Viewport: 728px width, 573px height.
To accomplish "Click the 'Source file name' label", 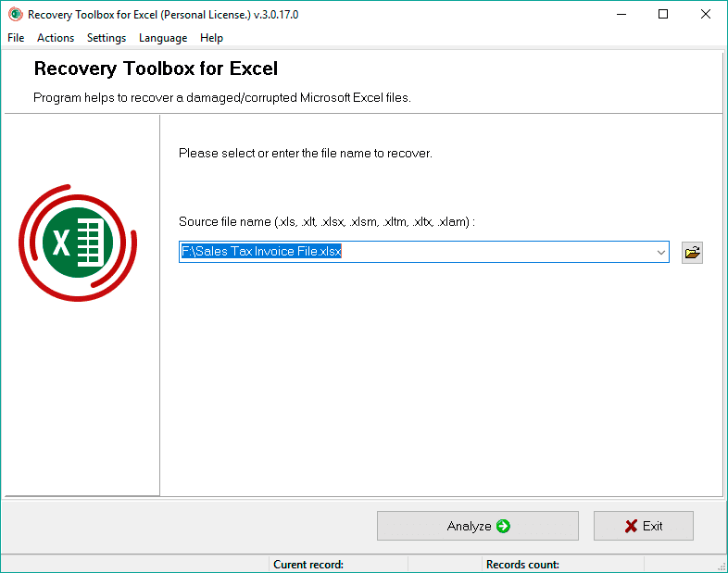I will point(326,222).
